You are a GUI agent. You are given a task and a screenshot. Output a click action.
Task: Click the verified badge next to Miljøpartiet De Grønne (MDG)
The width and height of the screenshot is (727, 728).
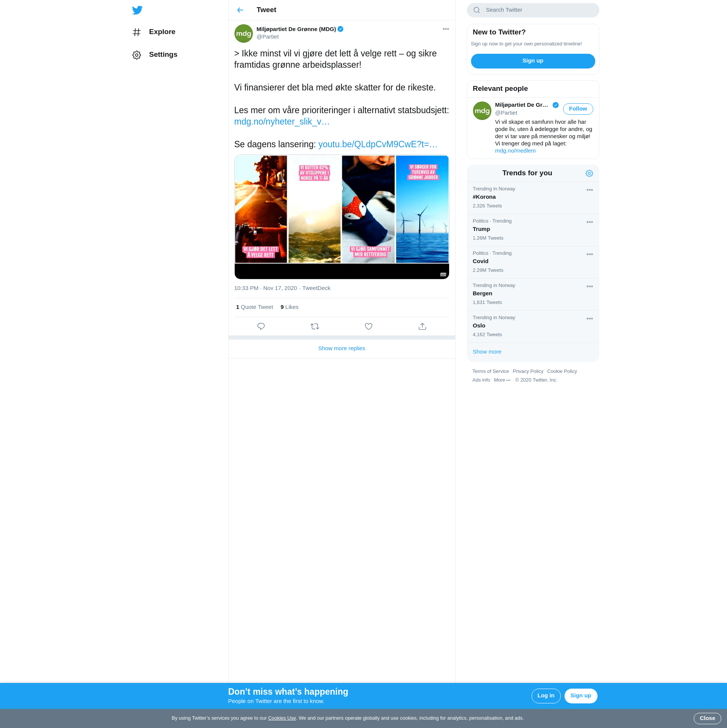(x=340, y=29)
